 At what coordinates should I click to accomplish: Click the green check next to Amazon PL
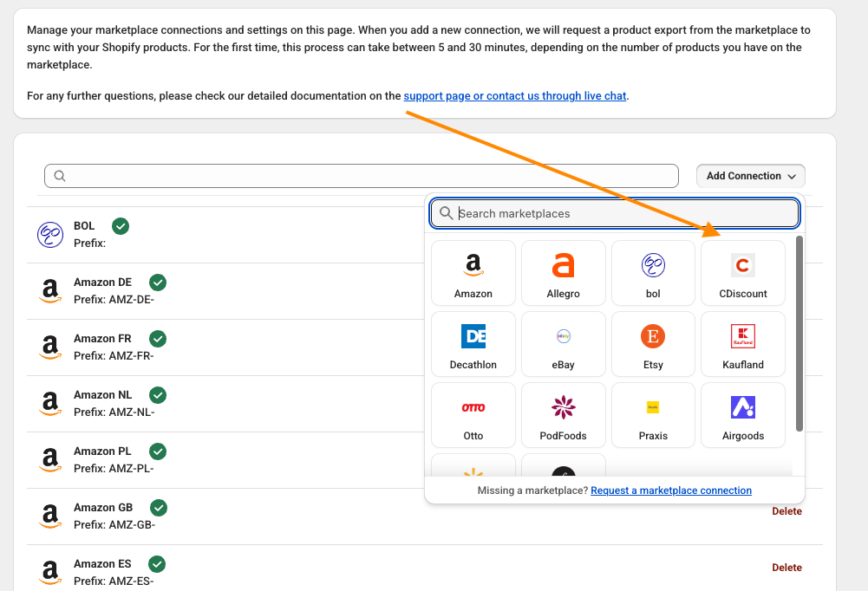point(158,451)
